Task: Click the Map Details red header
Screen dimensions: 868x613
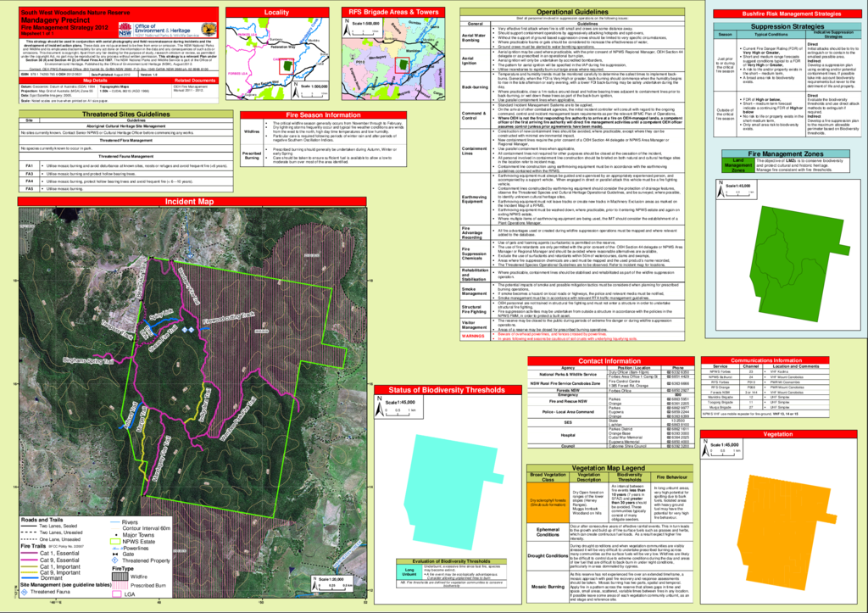Action: 95,81
